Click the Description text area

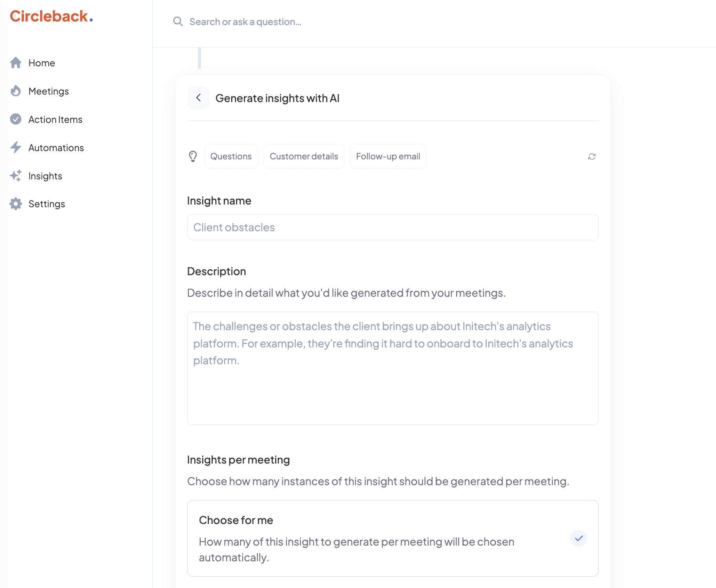[x=393, y=368]
